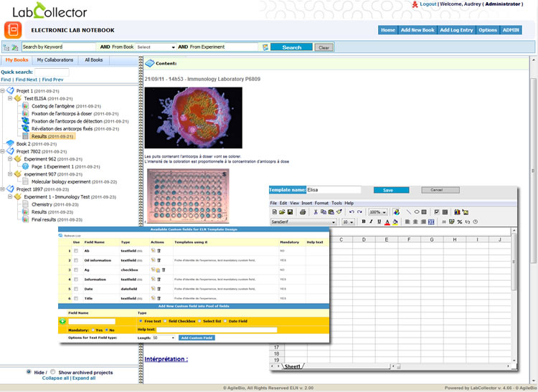Click the Center align icon
Viewport: 538px width, 392px height.
click(x=415, y=221)
